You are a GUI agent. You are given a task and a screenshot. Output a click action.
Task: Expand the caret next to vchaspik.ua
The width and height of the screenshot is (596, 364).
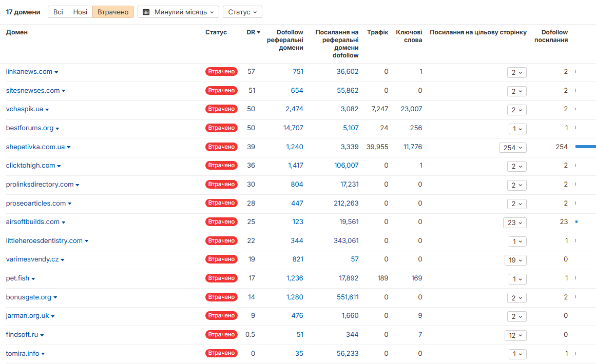click(47, 110)
